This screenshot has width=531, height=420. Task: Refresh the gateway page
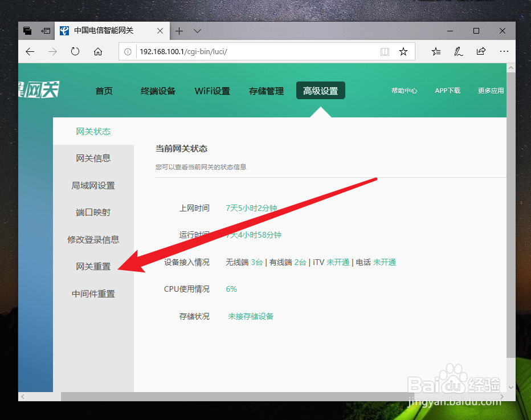[x=75, y=51]
